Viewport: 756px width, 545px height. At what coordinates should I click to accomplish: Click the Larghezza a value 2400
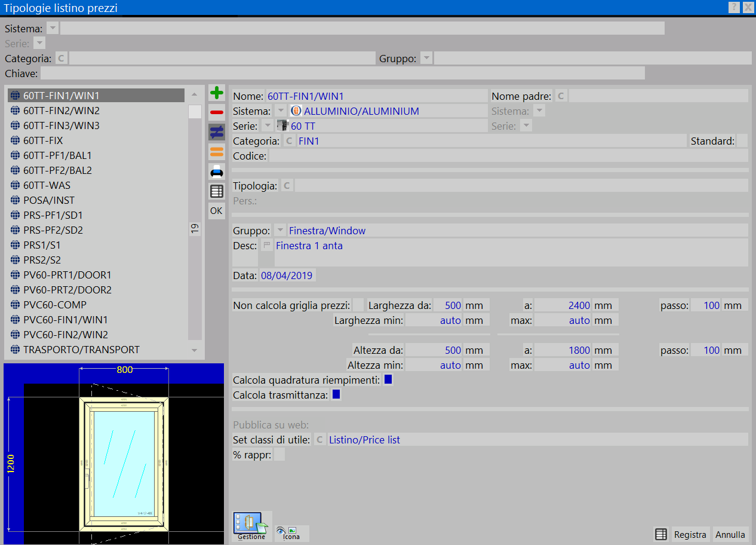(x=562, y=305)
